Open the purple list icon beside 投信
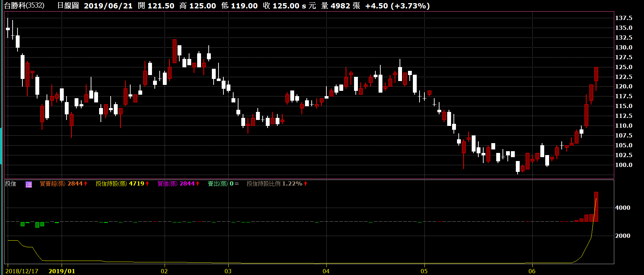Screen dimensions: 644x275 point(29,184)
